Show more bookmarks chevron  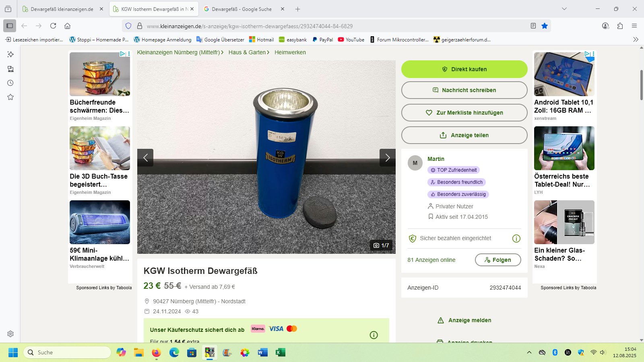[x=636, y=39]
